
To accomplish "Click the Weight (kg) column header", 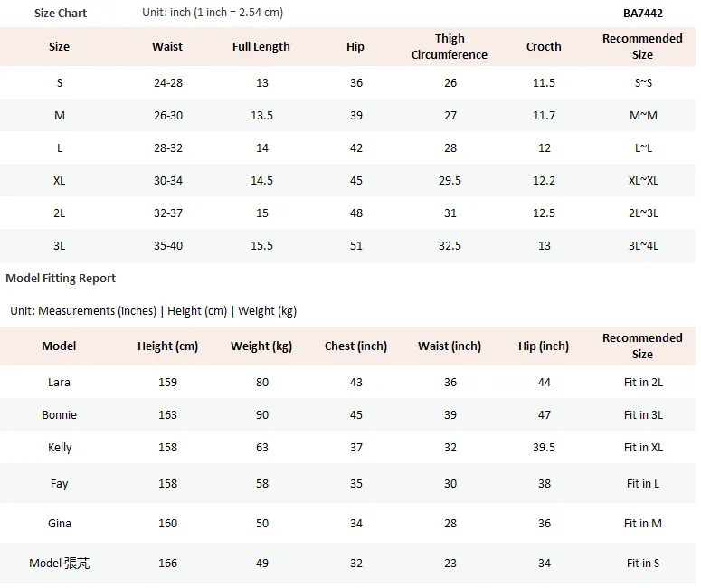I will click(x=261, y=346).
